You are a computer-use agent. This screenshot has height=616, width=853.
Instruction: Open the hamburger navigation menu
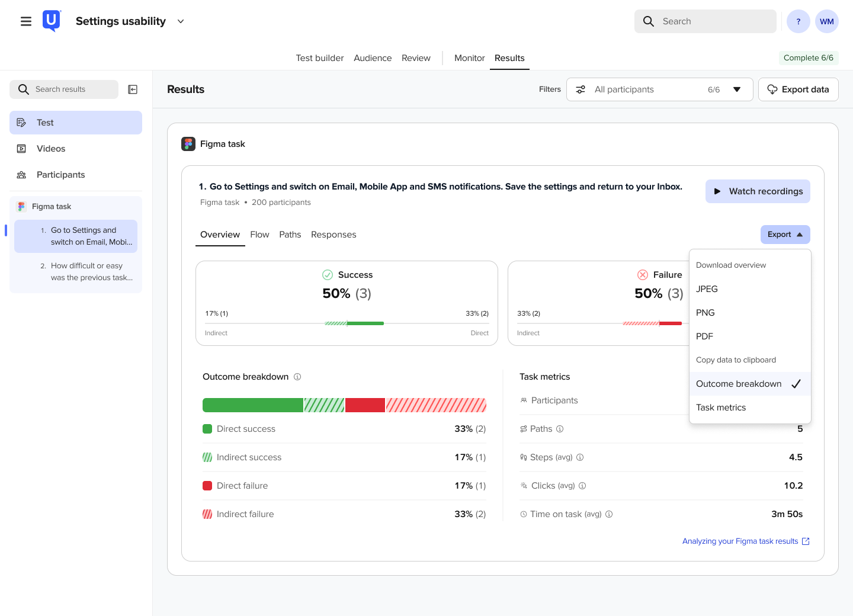pyautogui.click(x=26, y=21)
